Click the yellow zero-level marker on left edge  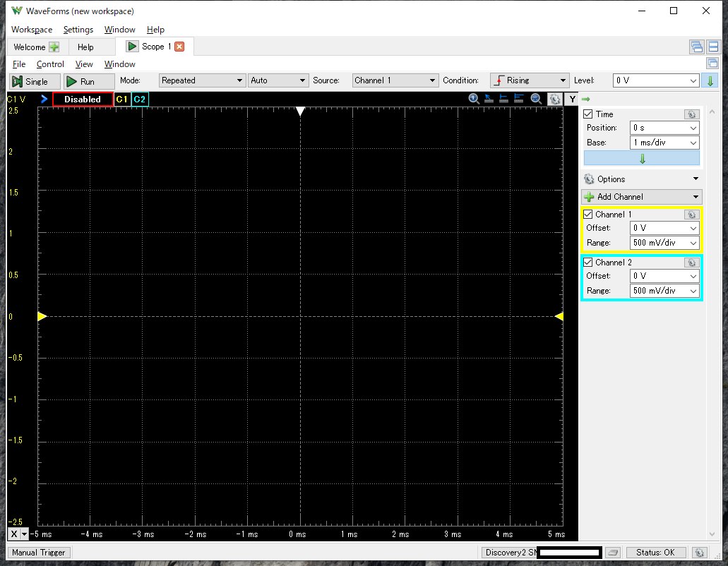42,316
